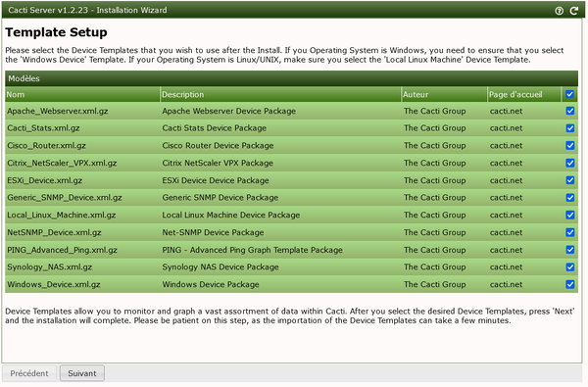Click the Suivant button
Viewport: 588px width, 387px height.
pyautogui.click(x=82, y=373)
